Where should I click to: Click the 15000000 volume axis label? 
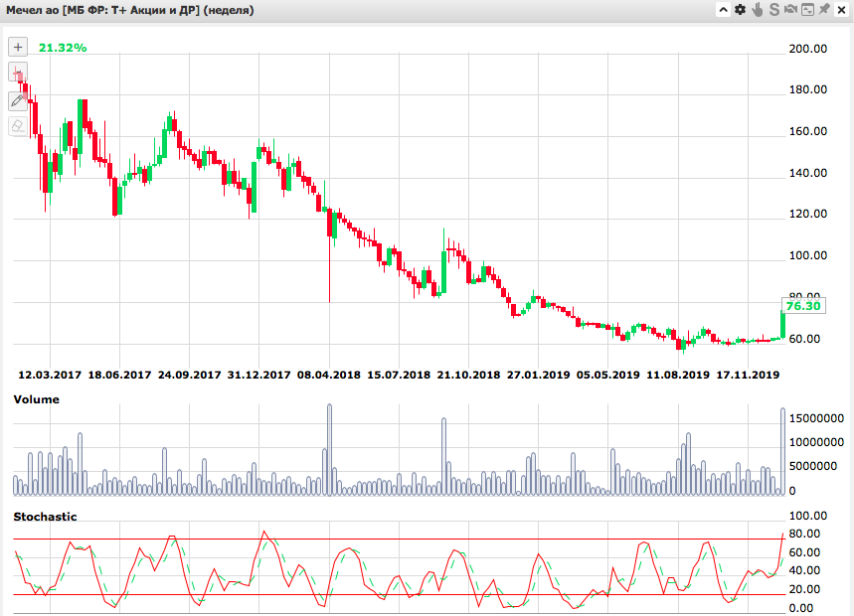point(816,418)
